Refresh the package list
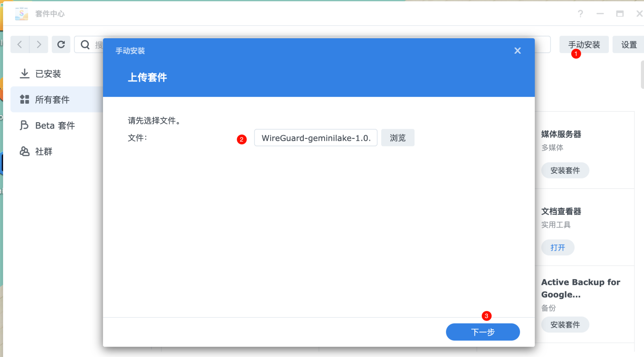 tap(61, 45)
